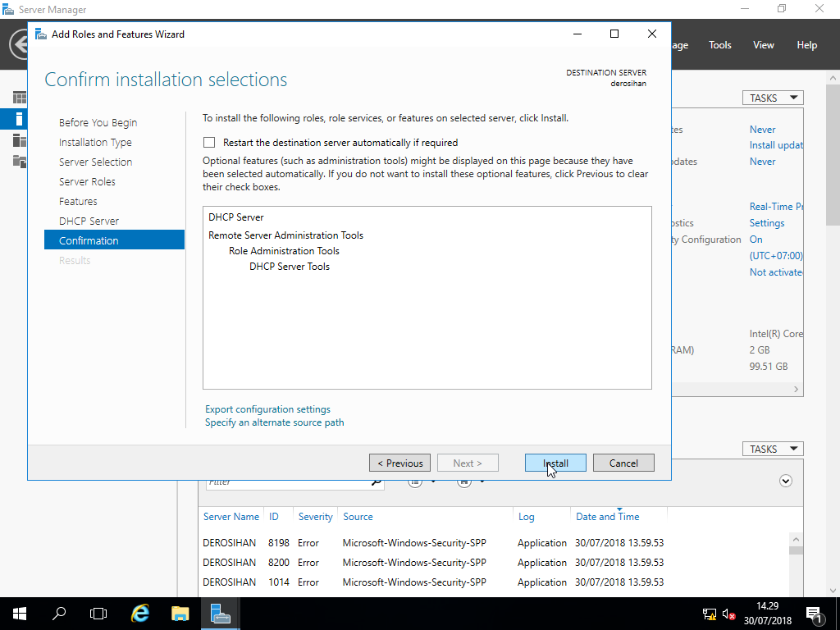Image resolution: width=840 pixels, height=630 pixels.
Task: Open the View menu
Action: point(763,44)
